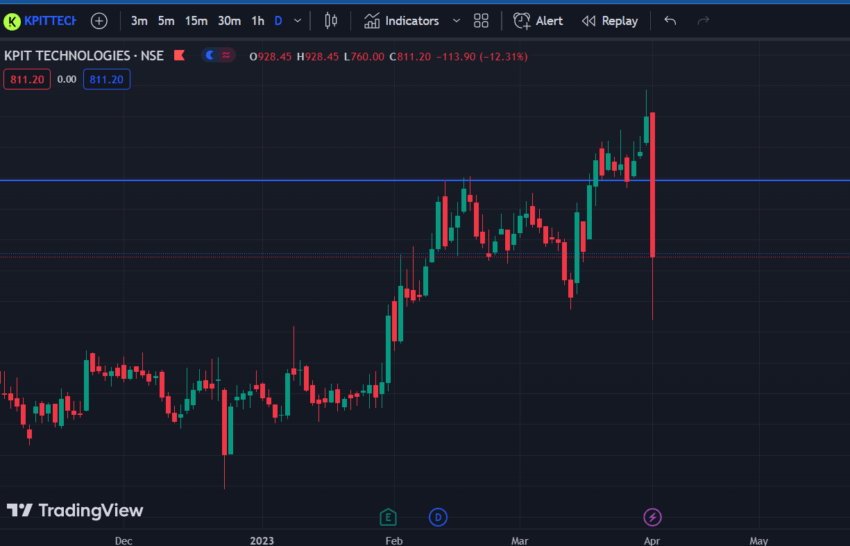Open the Indicators dialog

point(401,21)
